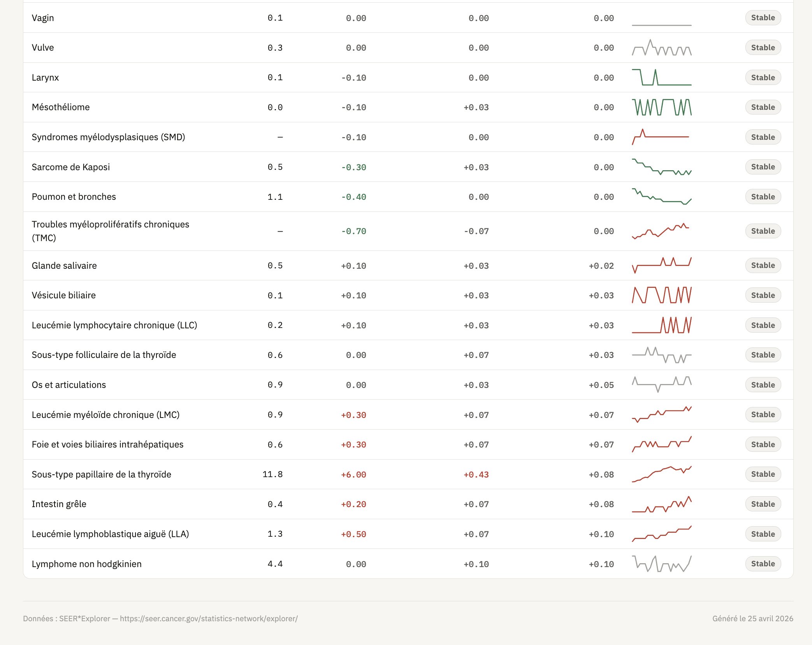Screen dimensions: 812x645
Task: Click the Poumon et bronches sparkline
Action: tap(661, 197)
